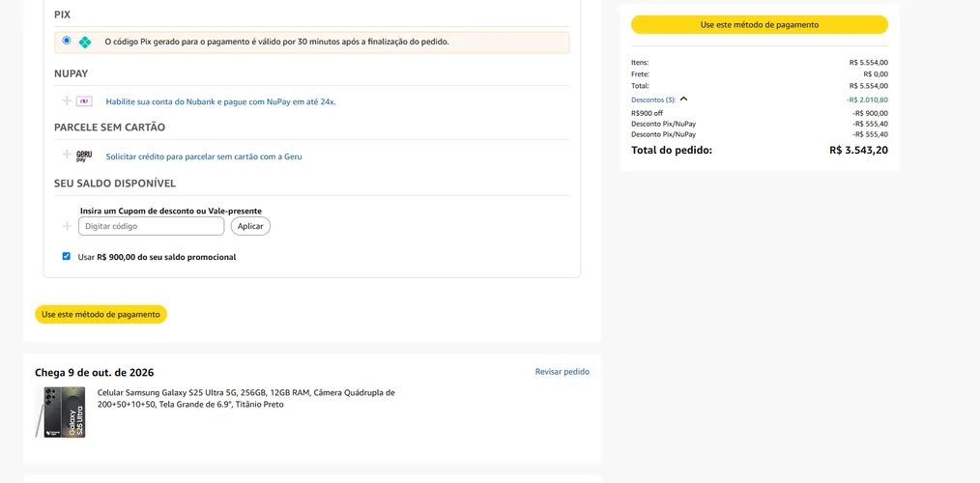980x483 pixels.
Task: Click the -R$ 2.010,80 discount total
Action: tap(868, 99)
